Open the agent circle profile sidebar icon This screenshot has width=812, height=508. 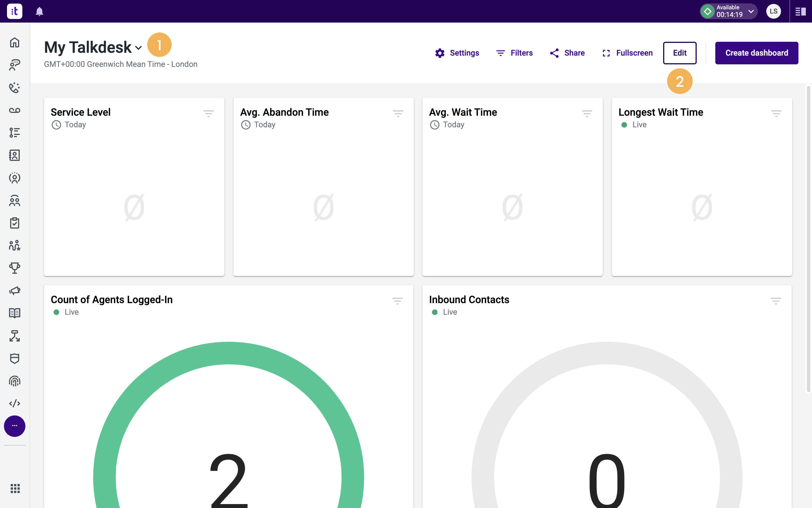coord(14,178)
